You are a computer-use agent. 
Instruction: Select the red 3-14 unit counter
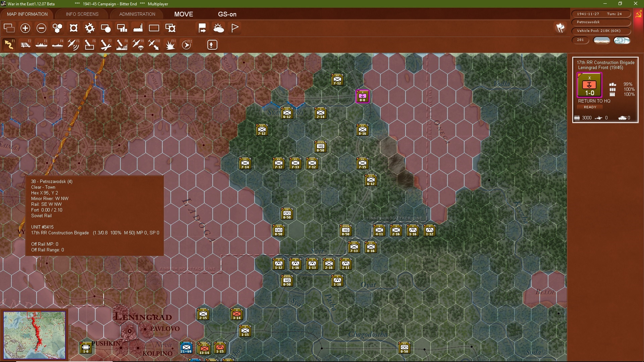pyautogui.click(x=236, y=314)
